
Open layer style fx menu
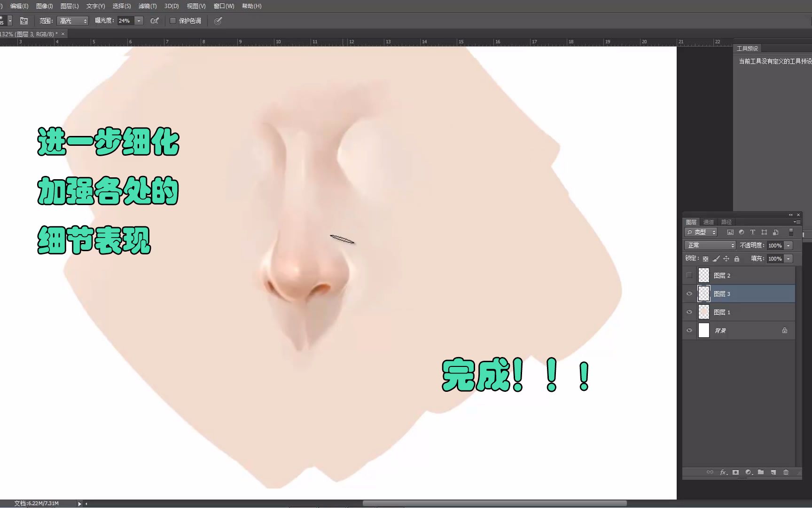[x=724, y=472]
